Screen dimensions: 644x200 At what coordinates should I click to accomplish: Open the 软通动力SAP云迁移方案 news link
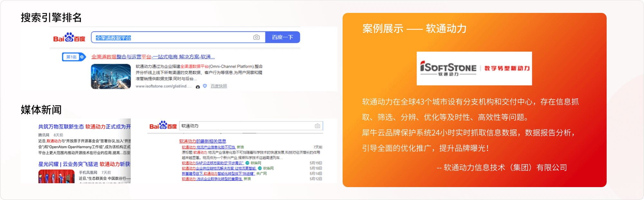pos(213,163)
